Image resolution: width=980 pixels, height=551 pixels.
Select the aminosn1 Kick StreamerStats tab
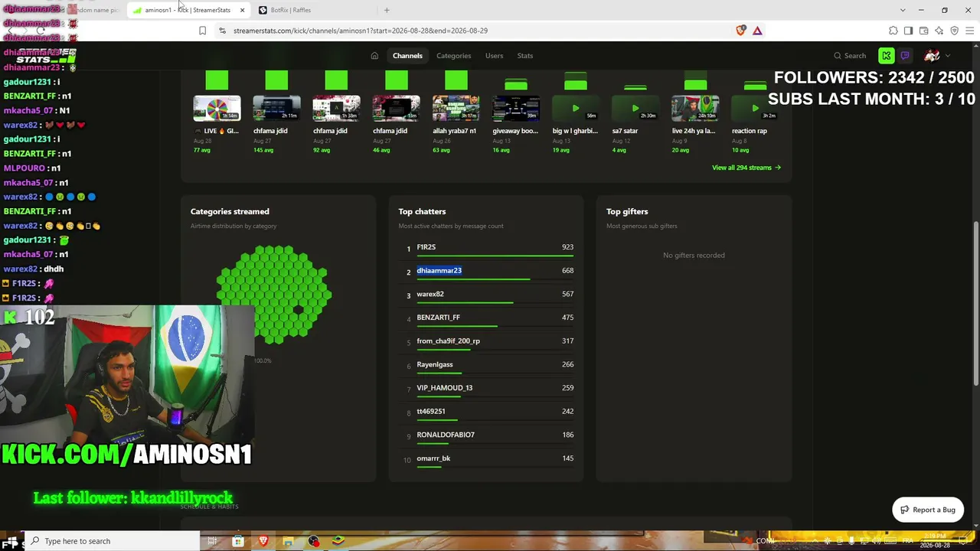189,10
